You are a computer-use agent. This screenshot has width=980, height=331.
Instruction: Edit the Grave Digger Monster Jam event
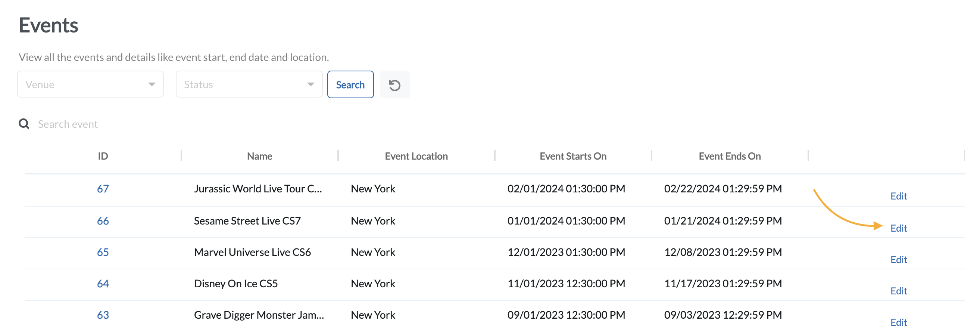coord(899,323)
